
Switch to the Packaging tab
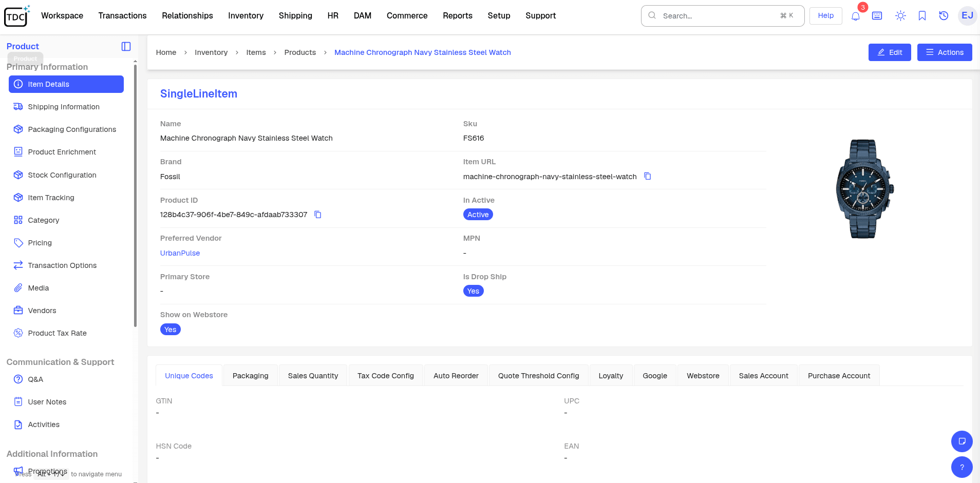pos(250,376)
